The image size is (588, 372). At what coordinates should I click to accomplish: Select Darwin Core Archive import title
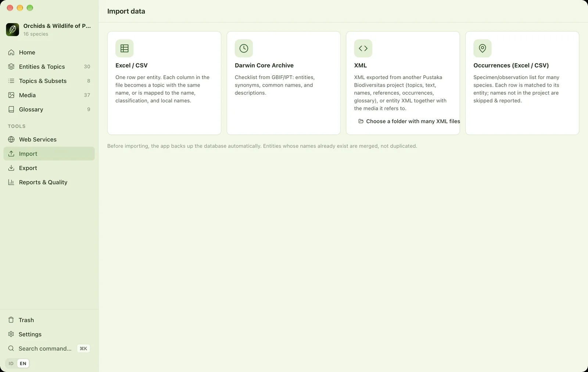coord(264,65)
